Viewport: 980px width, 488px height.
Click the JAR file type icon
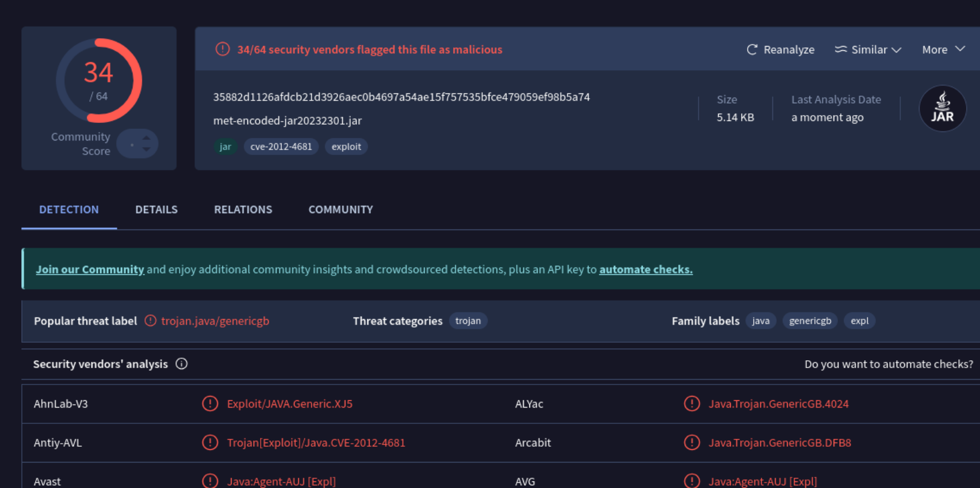click(942, 108)
